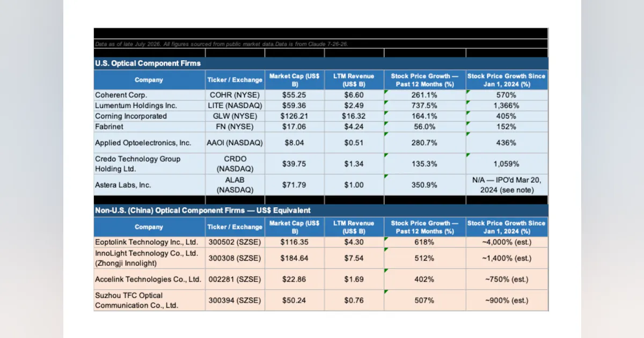Click the "AAOI (NASDAQ)" ticker cell

[235, 143]
